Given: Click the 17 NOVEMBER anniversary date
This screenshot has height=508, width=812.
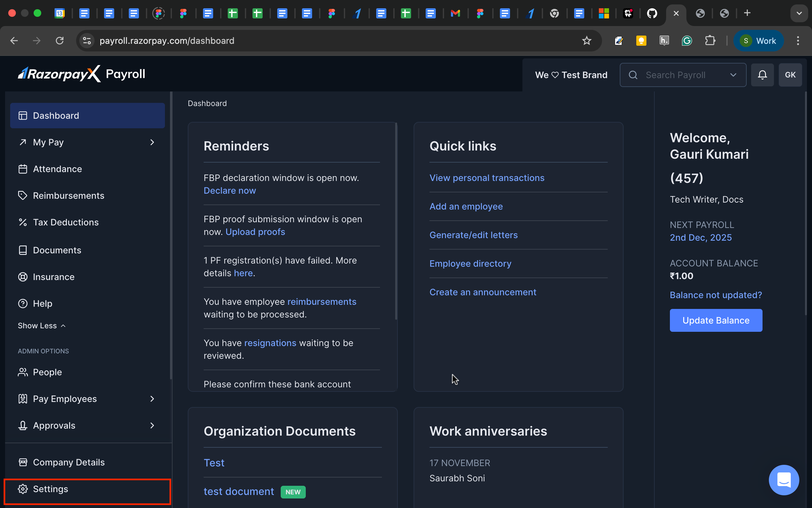Looking at the screenshot, I should pyautogui.click(x=460, y=463).
